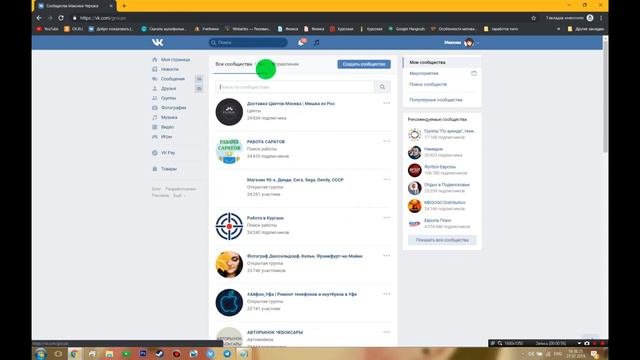Image resolution: width=640 pixels, height=360 pixels.
Task: Open the notifications bell in VK header
Action: point(301,42)
